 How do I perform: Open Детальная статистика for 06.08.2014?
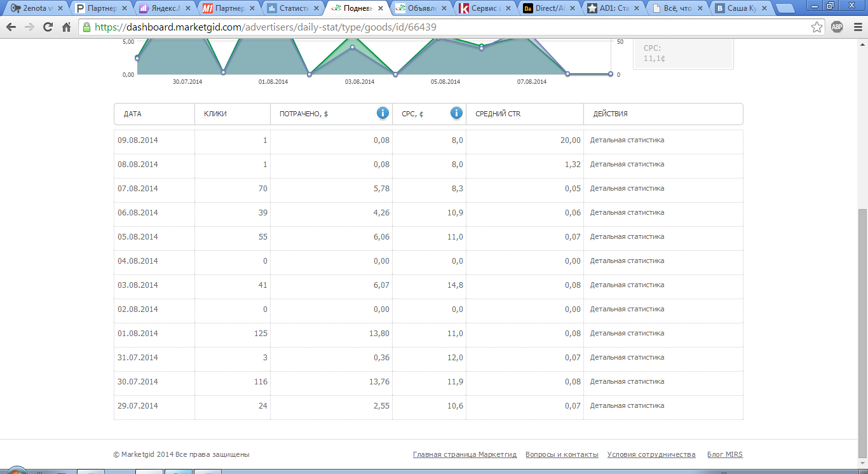(x=627, y=212)
